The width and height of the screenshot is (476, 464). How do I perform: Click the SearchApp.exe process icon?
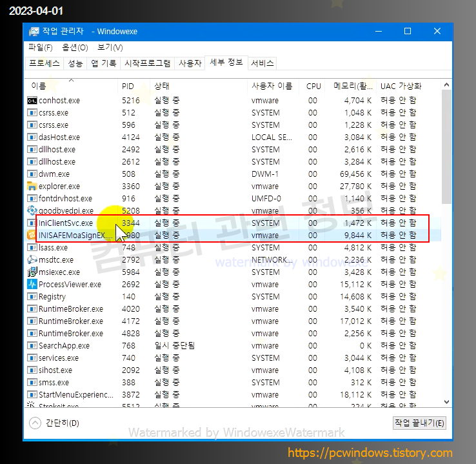[32, 345]
